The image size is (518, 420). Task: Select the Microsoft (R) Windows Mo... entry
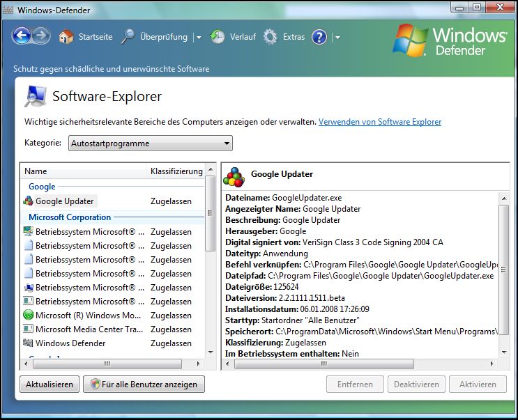click(x=88, y=315)
